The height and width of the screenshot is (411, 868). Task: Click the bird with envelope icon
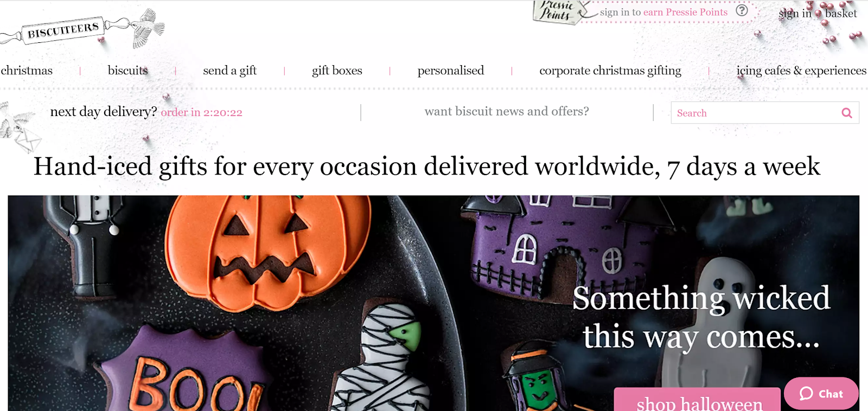click(21, 127)
